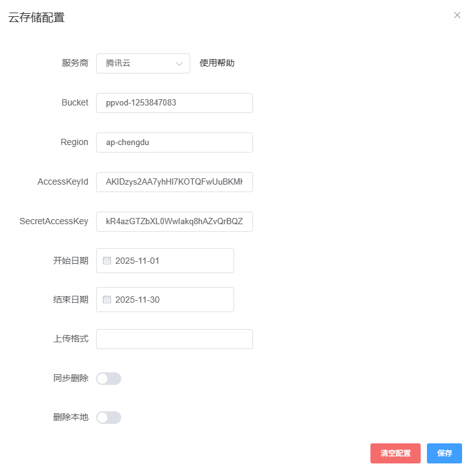Save the configuration with 保存
Viewport: 469px width, 476px height.
[x=444, y=453]
